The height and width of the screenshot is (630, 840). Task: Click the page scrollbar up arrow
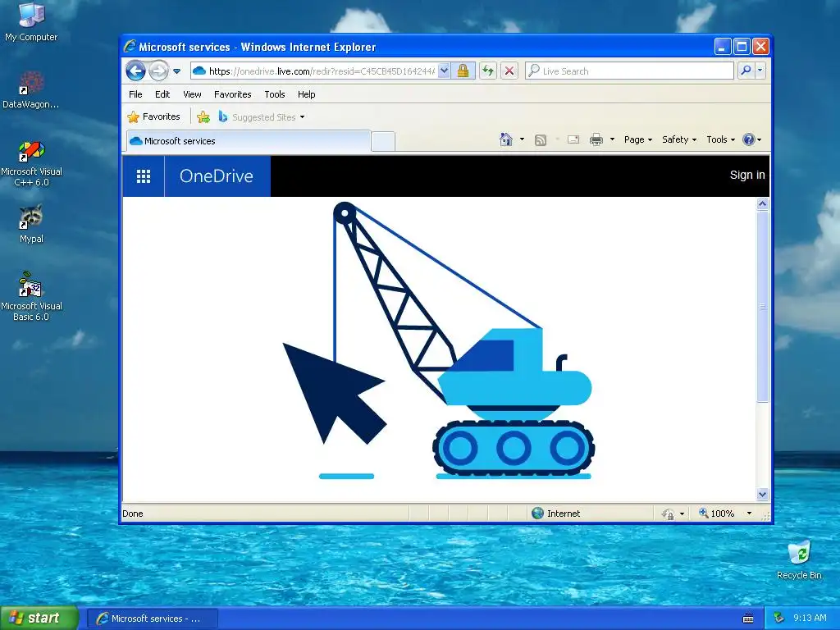tap(763, 203)
